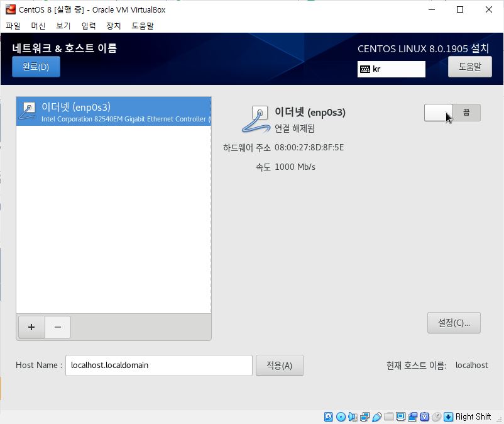Screen dimensions: 504x424
Task: Minimize the VirtualBox window
Action: coord(432,9)
